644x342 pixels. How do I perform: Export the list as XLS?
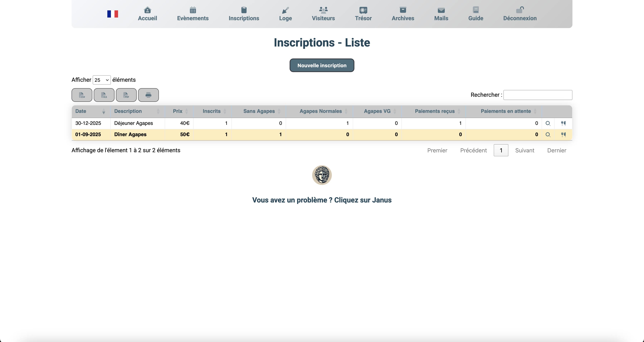coord(104,95)
